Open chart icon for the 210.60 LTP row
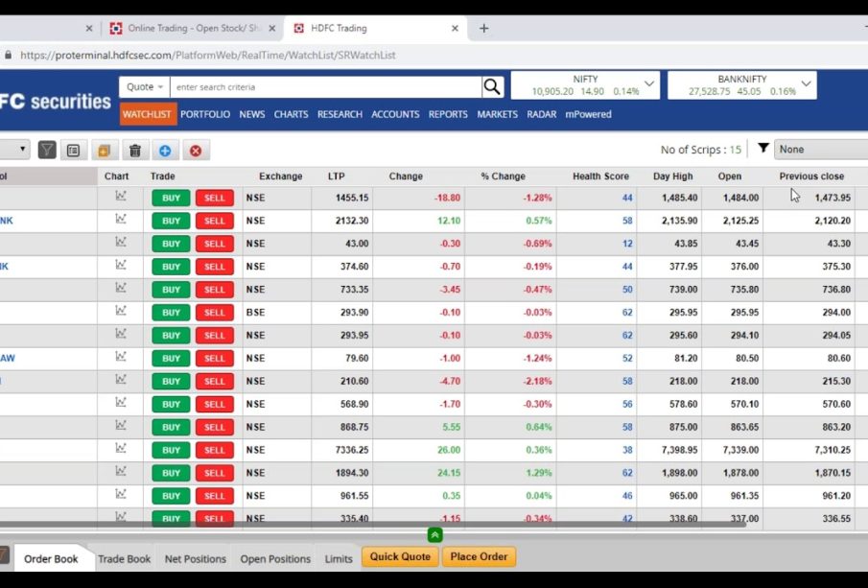Image resolution: width=868 pixels, height=588 pixels. tap(121, 380)
